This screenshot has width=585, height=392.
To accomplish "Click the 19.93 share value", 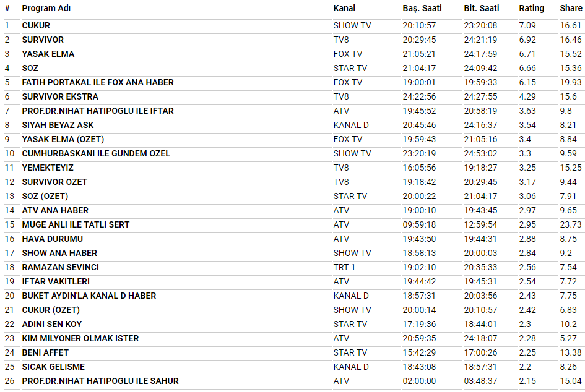I will pyautogui.click(x=571, y=82).
